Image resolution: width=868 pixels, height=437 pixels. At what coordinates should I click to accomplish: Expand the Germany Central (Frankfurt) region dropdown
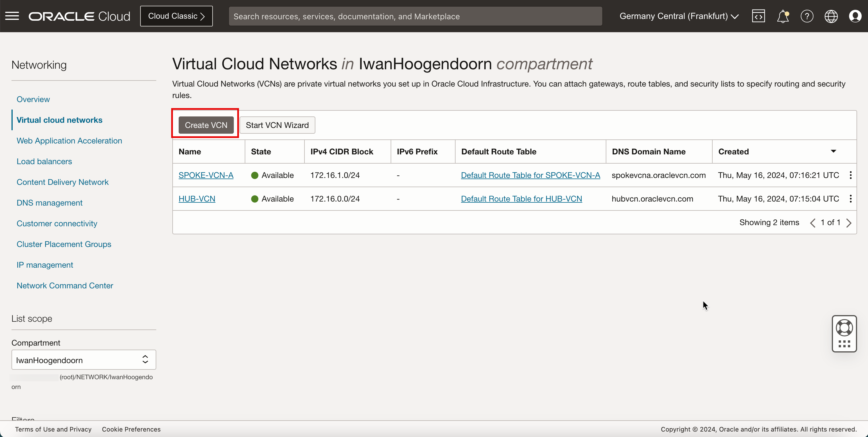(x=679, y=16)
